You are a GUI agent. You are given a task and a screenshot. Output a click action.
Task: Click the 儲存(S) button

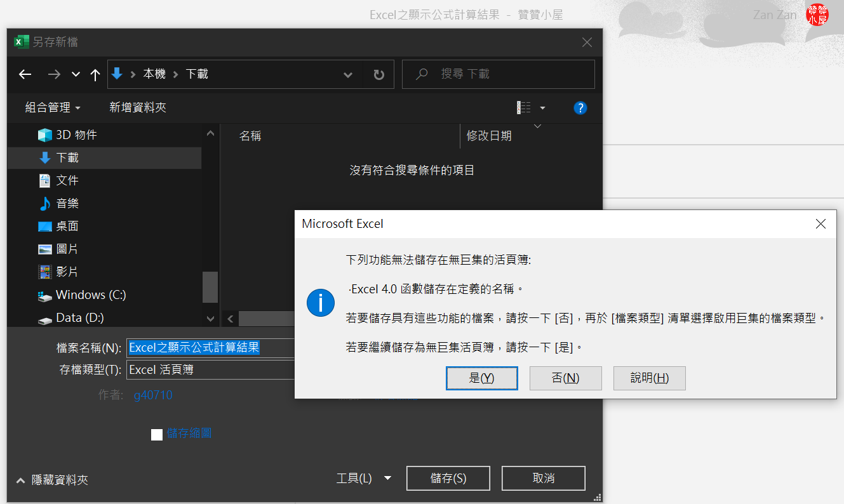point(448,479)
